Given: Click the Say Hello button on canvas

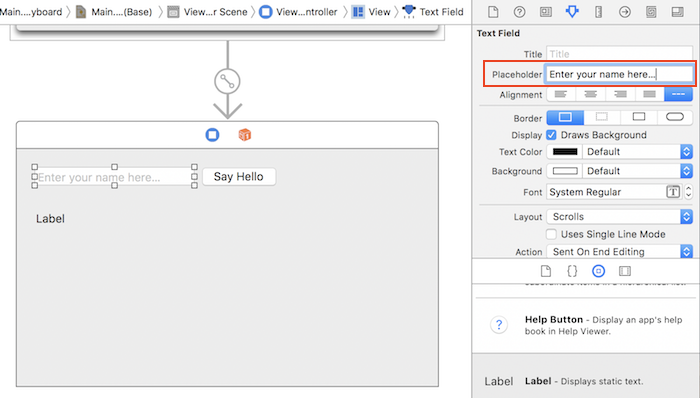Looking at the screenshot, I should (239, 177).
